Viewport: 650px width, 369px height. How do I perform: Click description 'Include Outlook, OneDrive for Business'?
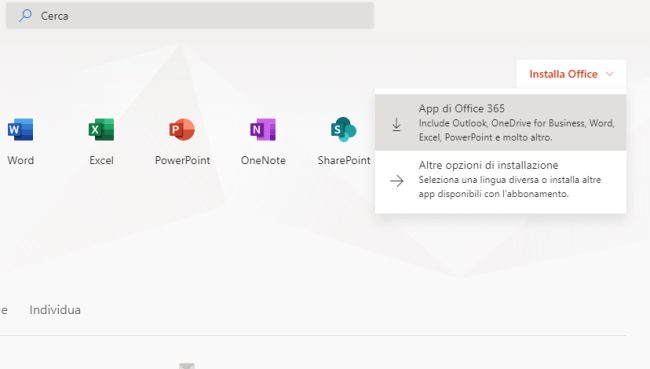[517, 130]
